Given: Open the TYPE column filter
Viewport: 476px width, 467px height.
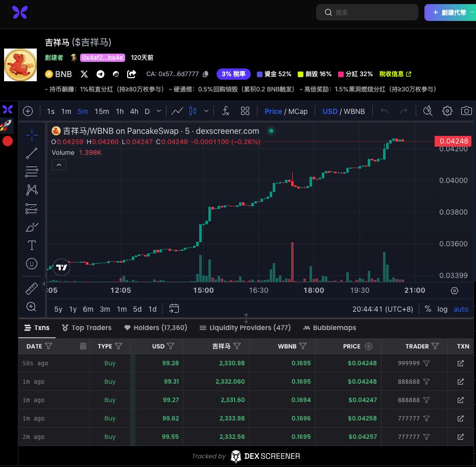Looking at the screenshot, I should pos(118,346).
